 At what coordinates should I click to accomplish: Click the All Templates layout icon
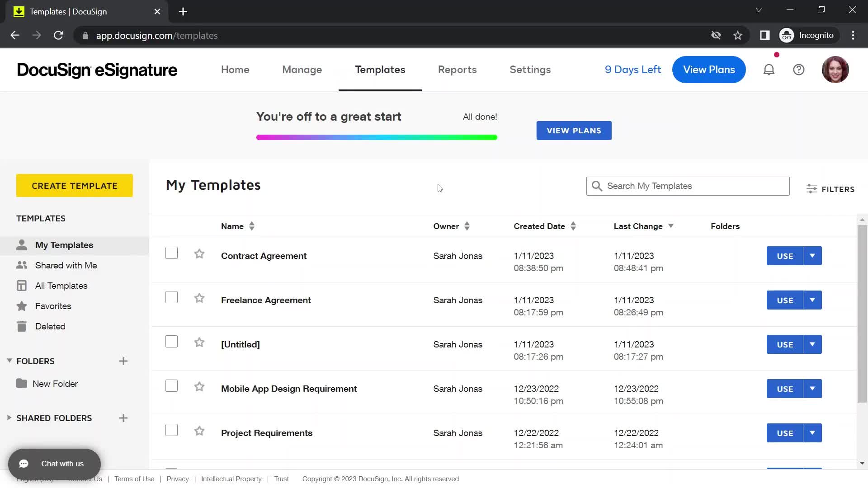(x=22, y=286)
